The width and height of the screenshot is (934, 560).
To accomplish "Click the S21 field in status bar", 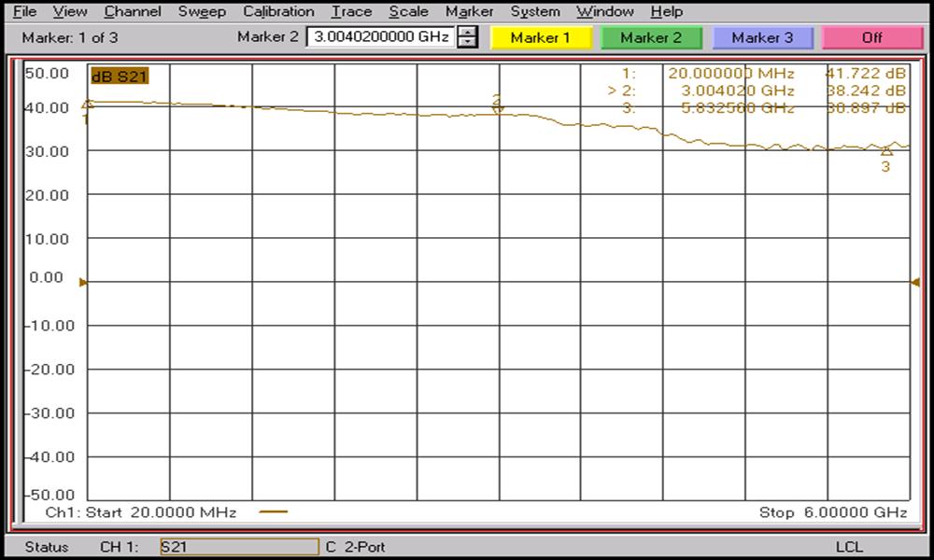I will tap(238, 547).
